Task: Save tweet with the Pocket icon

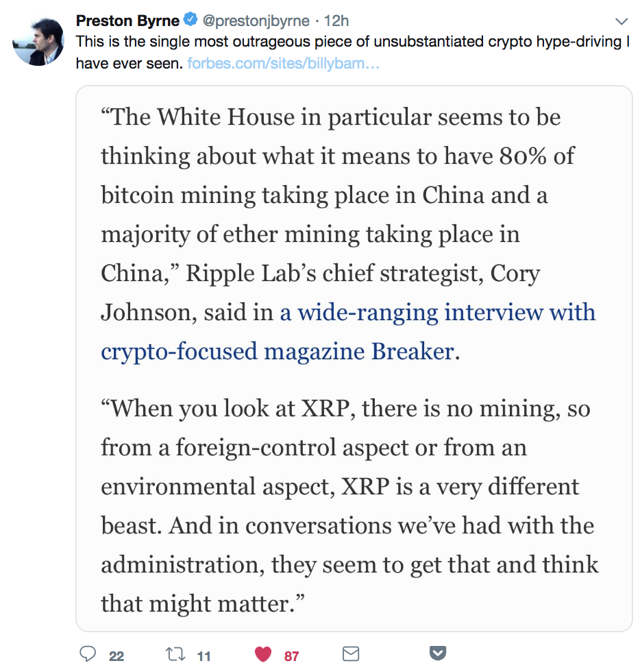Action: click(x=438, y=653)
